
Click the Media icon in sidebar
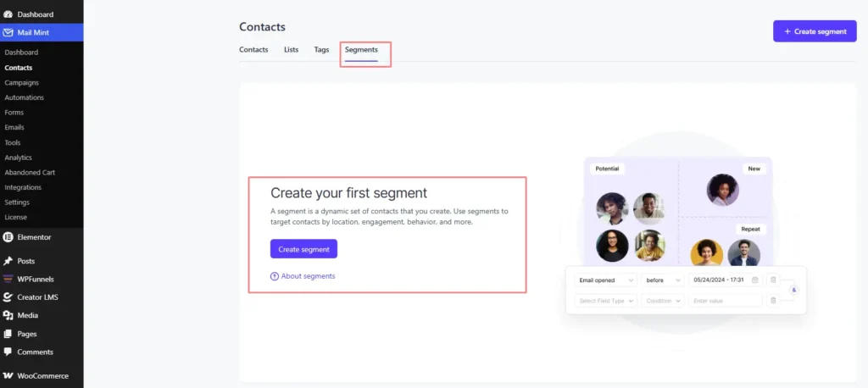coord(8,315)
